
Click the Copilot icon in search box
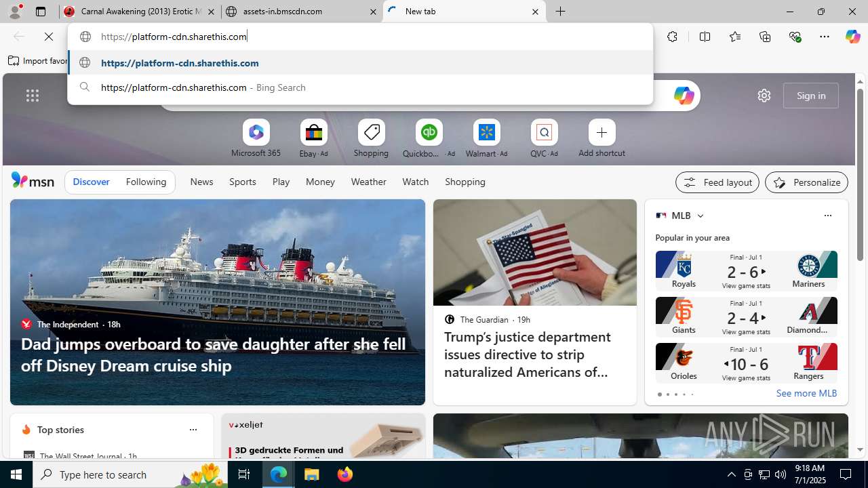684,96
